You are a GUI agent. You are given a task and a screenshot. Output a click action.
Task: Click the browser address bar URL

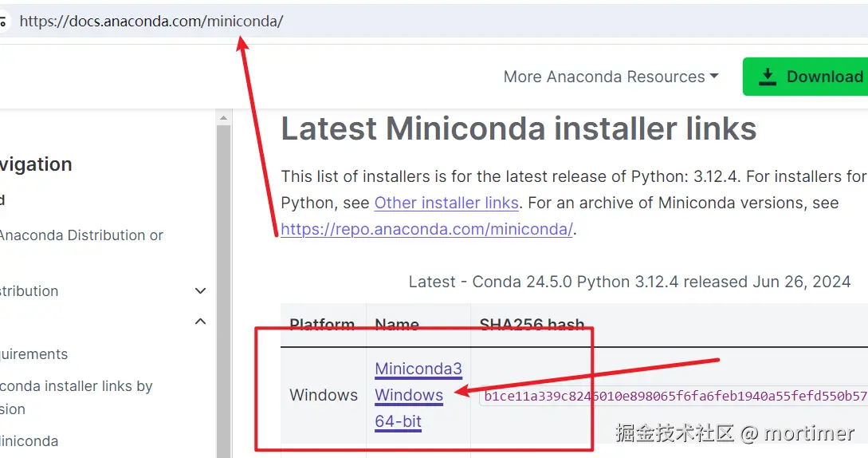click(151, 21)
